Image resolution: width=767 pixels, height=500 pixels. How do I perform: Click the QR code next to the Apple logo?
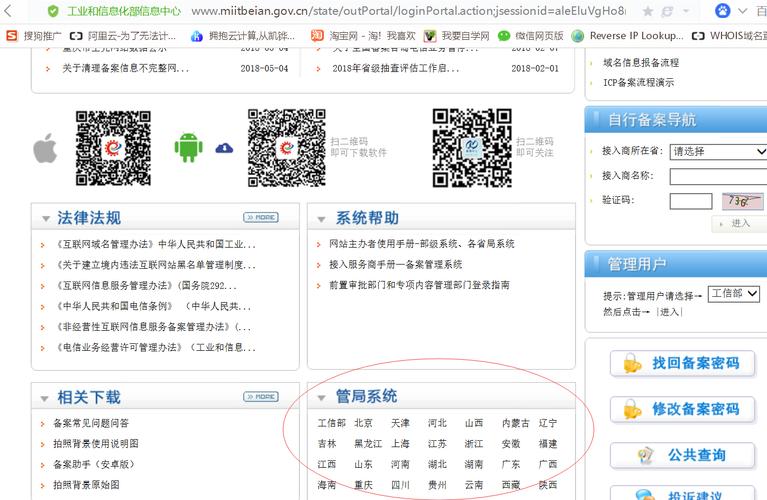113,148
